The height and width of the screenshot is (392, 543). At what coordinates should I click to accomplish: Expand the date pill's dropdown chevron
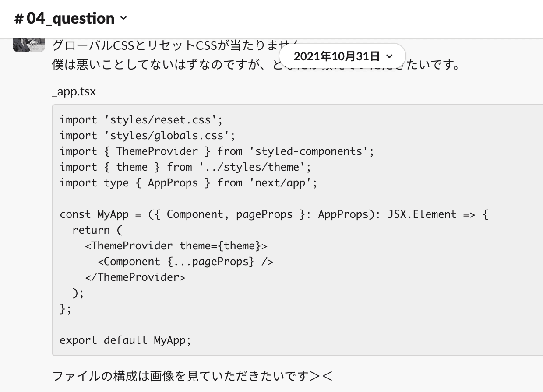tap(390, 56)
